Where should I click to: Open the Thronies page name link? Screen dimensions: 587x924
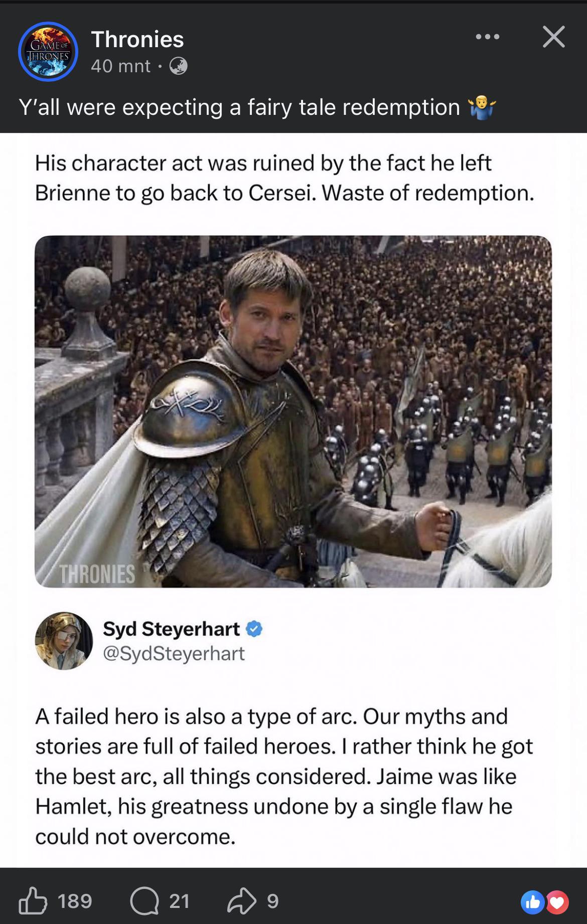pos(137,39)
